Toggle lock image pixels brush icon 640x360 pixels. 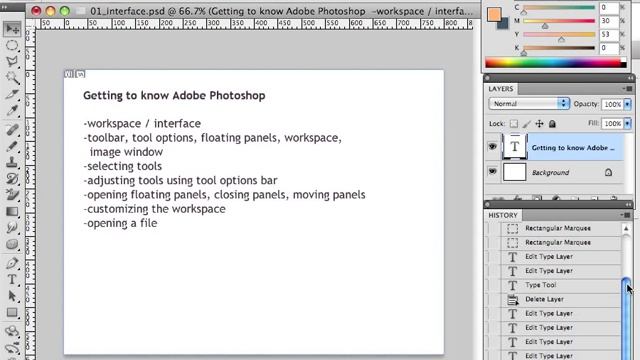click(x=527, y=124)
